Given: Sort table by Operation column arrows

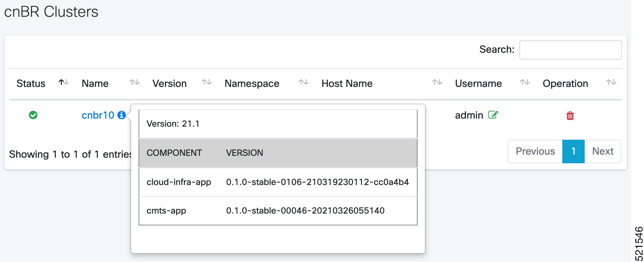Looking at the screenshot, I should 611,82.
